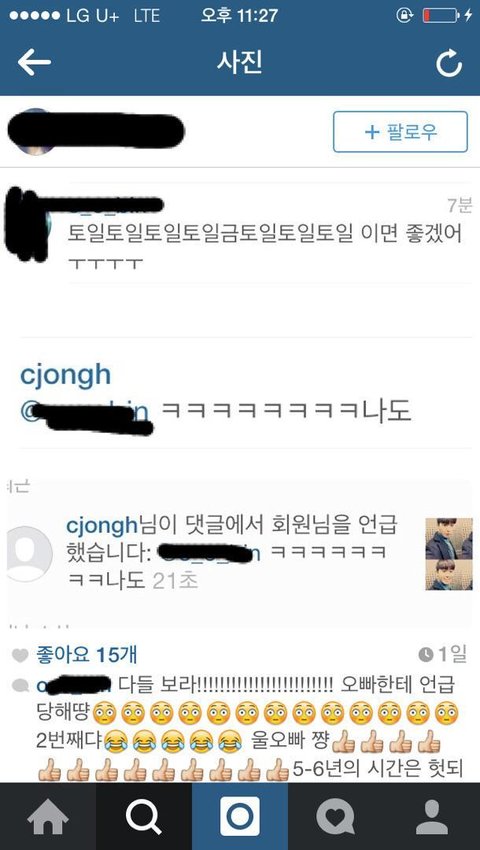Tap the battery indicator in status bar
The width and height of the screenshot is (480, 850).
[x=440, y=15]
